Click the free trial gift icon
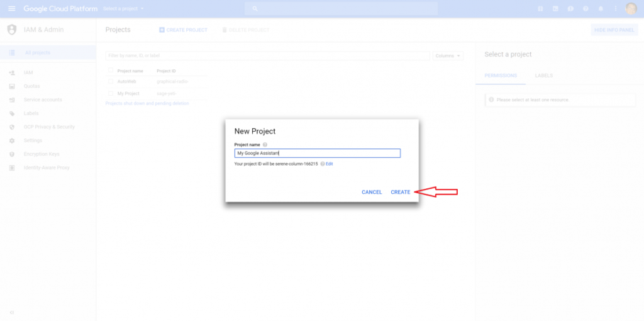This screenshot has width=644, height=321. point(540,9)
